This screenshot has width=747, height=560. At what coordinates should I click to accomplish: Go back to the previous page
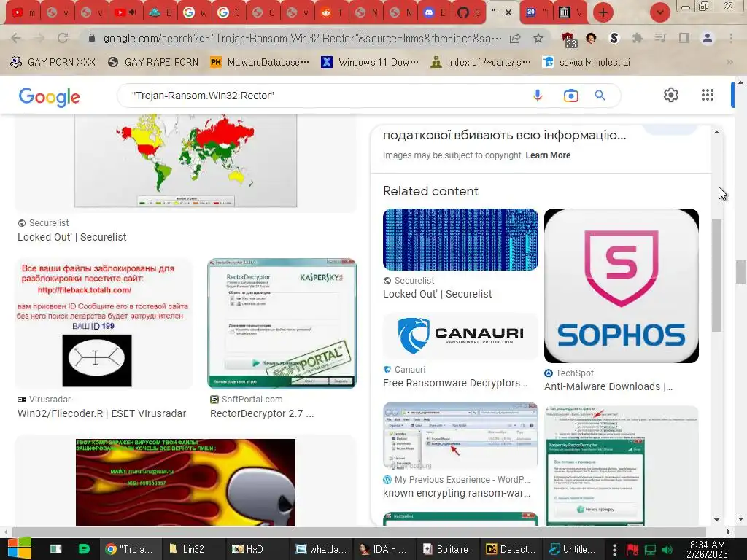coord(16,38)
